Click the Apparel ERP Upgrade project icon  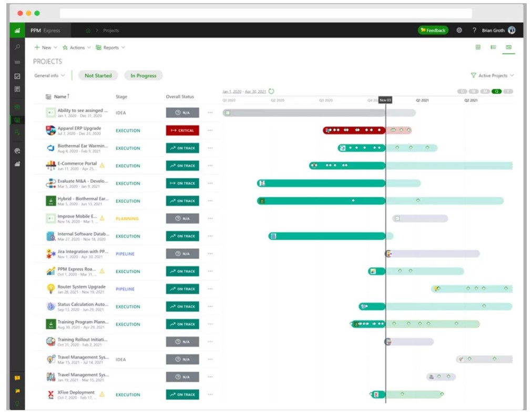51,130
